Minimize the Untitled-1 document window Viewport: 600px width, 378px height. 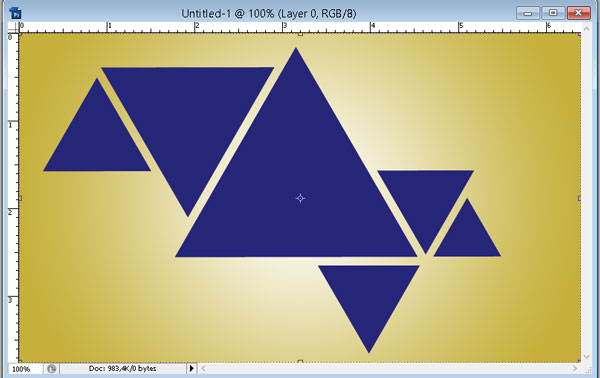point(528,13)
